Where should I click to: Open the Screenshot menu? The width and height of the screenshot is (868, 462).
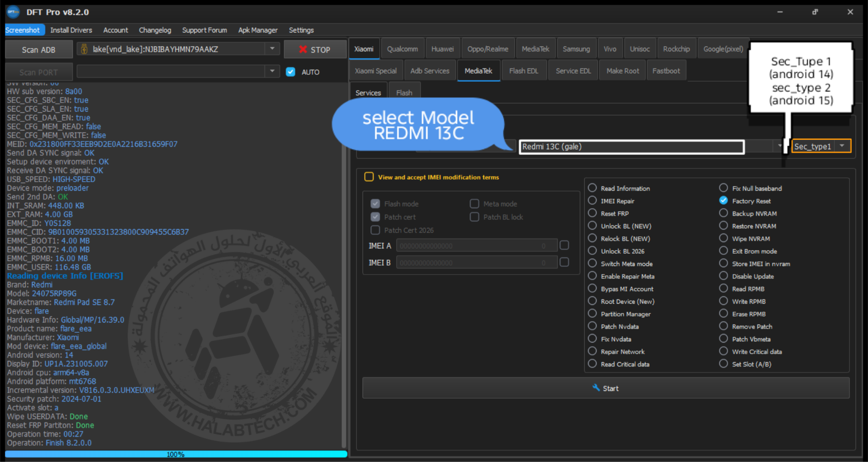tap(23, 30)
